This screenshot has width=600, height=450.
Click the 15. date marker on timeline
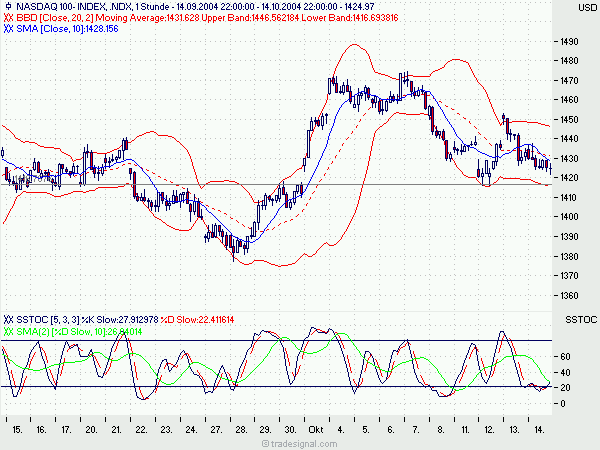[x=17, y=430]
